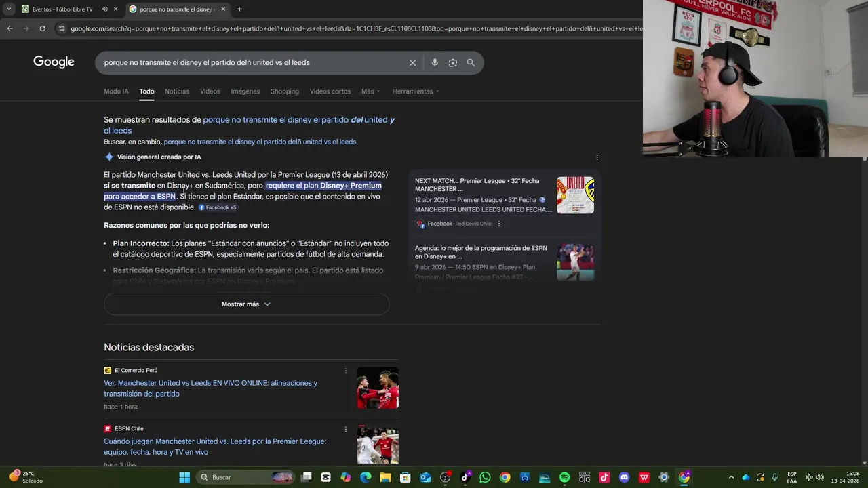Reload the current page

point(42,28)
